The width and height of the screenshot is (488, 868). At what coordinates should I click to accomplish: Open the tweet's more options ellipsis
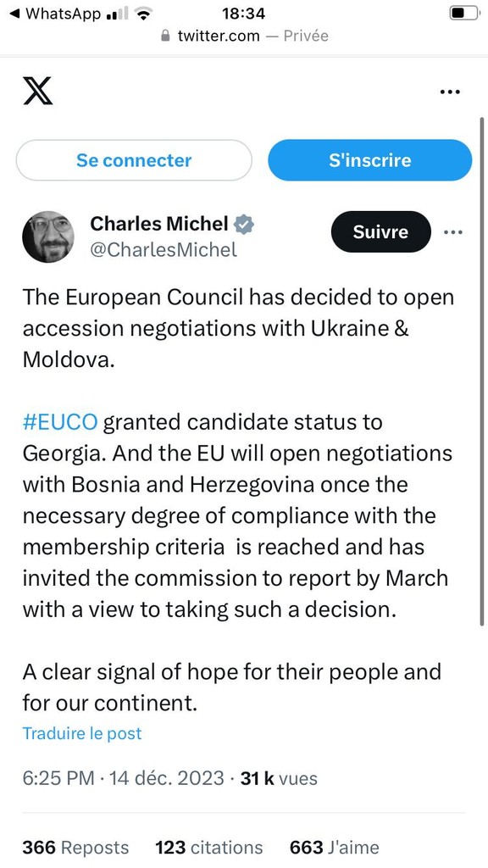(x=453, y=232)
